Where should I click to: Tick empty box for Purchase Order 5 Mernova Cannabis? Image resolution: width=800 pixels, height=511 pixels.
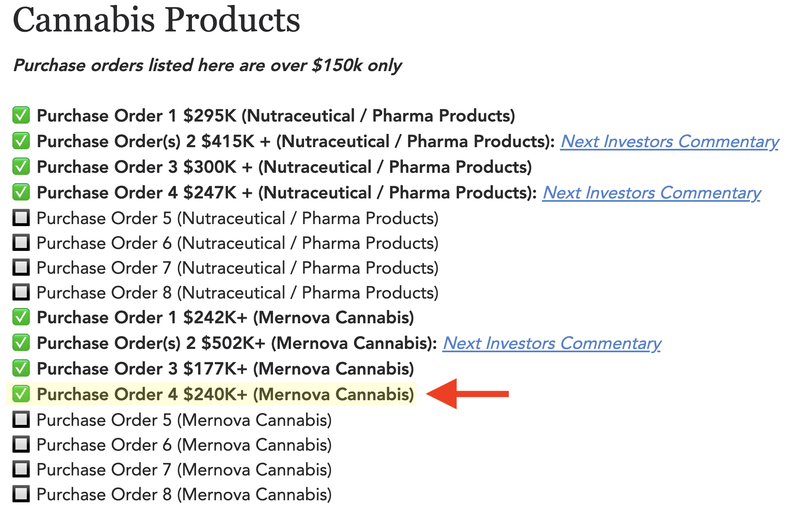point(21,420)
